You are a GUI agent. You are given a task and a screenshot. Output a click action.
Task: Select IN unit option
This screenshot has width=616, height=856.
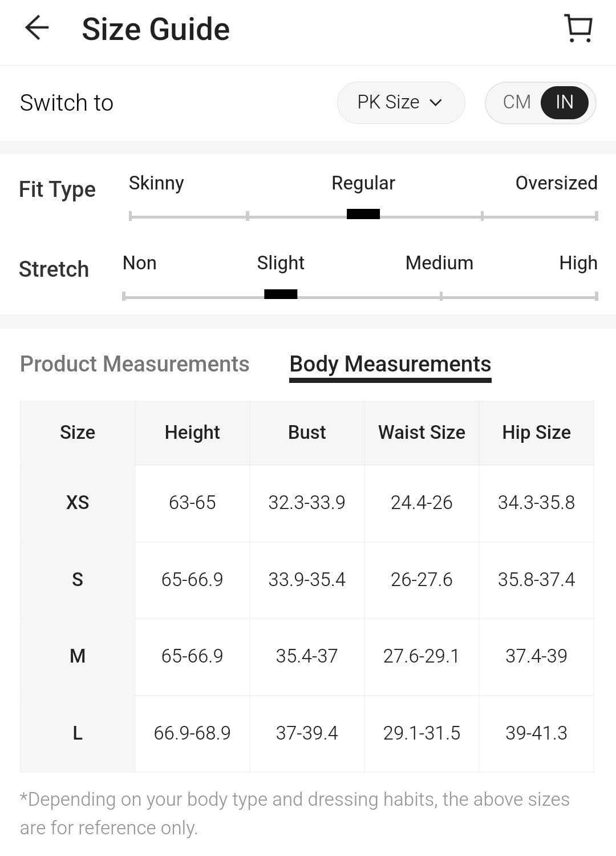[x=564, y=102]
